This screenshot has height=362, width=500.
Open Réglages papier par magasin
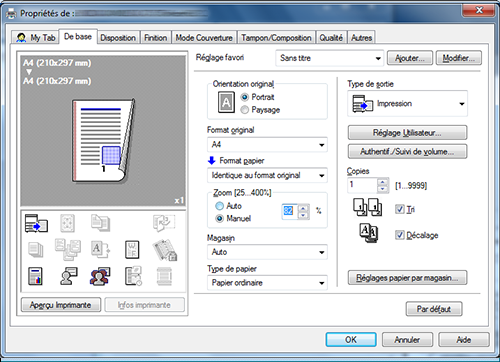pos(407,278)
